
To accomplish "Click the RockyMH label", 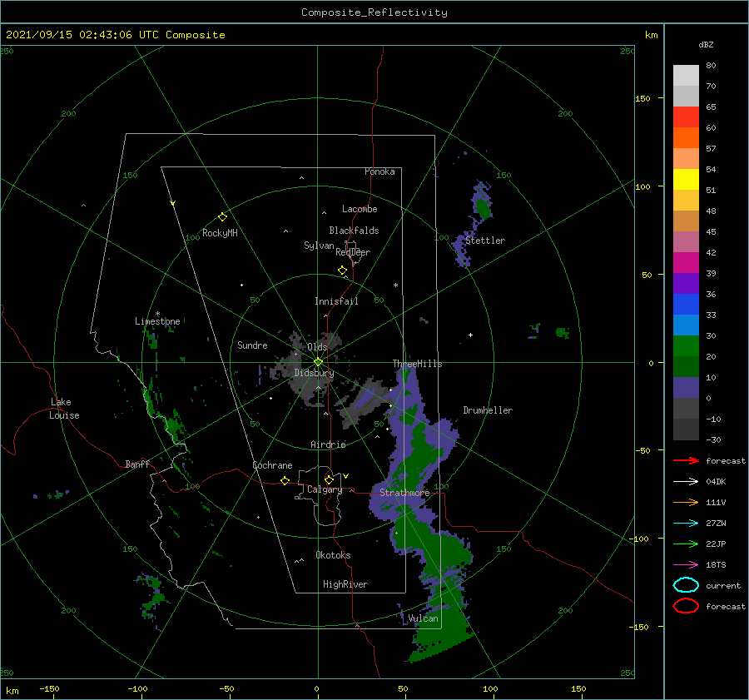I will coord(220,233).
